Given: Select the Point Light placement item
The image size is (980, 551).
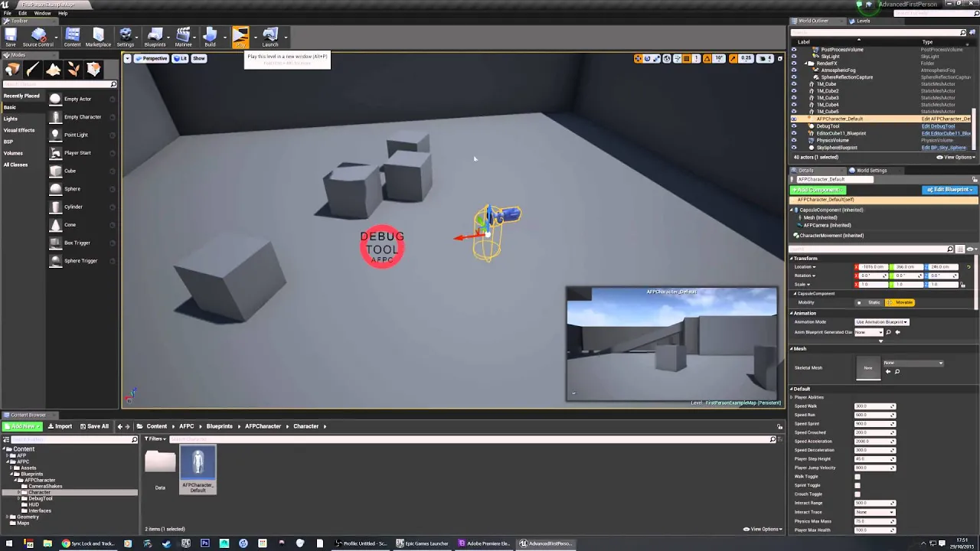Looking at the screenshot, I should tap(80, 135).
